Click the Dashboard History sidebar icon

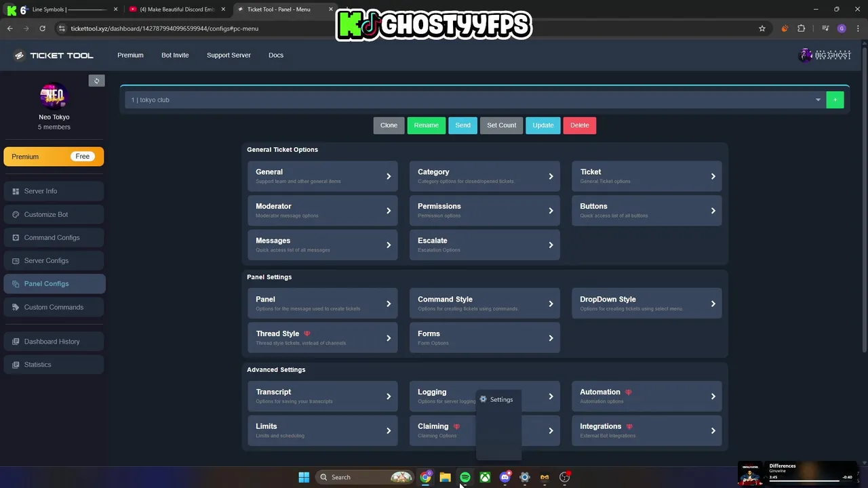[x=16, y=342]
